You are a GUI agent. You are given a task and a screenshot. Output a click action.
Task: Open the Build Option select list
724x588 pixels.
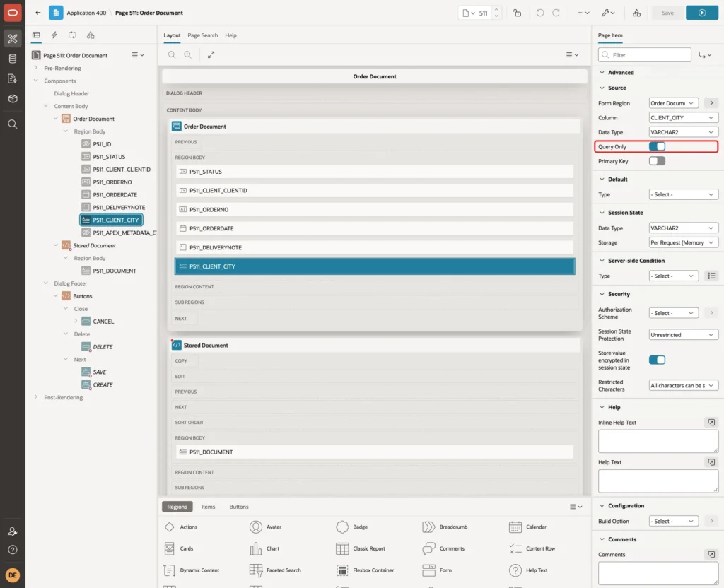[x=673, y=521]
